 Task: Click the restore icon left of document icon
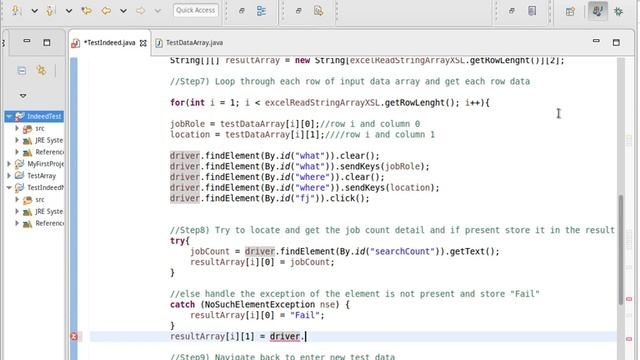[x=511, y=11]
